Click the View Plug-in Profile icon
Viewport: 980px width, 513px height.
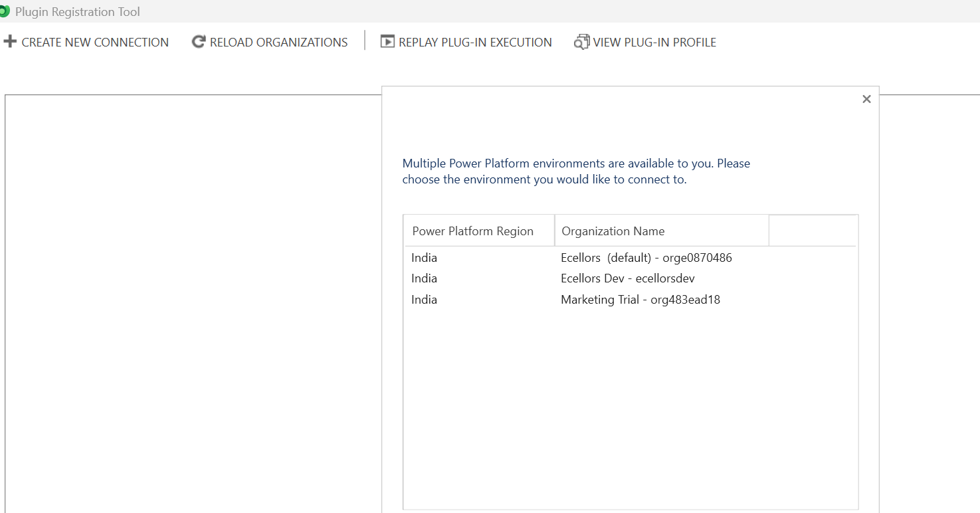point(581,42)
